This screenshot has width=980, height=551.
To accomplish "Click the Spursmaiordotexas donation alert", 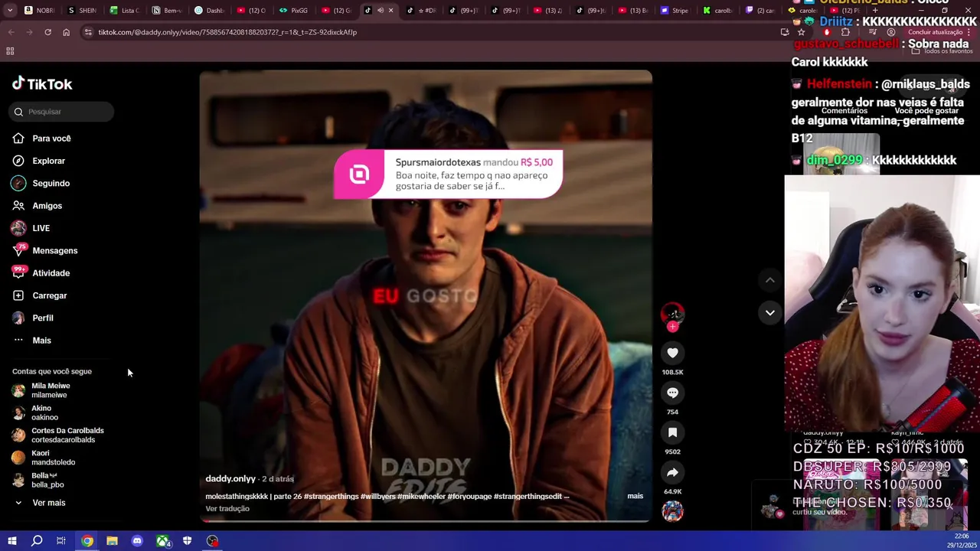I will 449,174.
